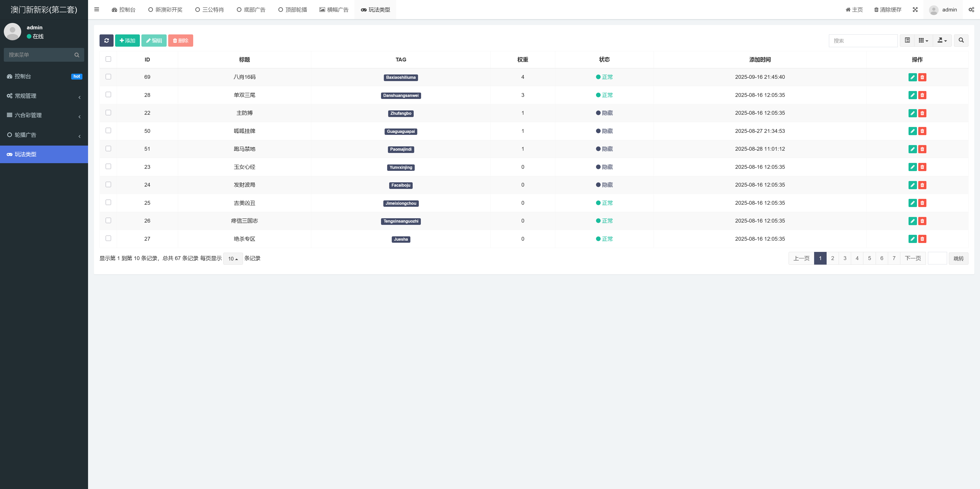Open 控制台 in the sidebar
This screenshot has width=980, height=489.
[x=44, y=76]
